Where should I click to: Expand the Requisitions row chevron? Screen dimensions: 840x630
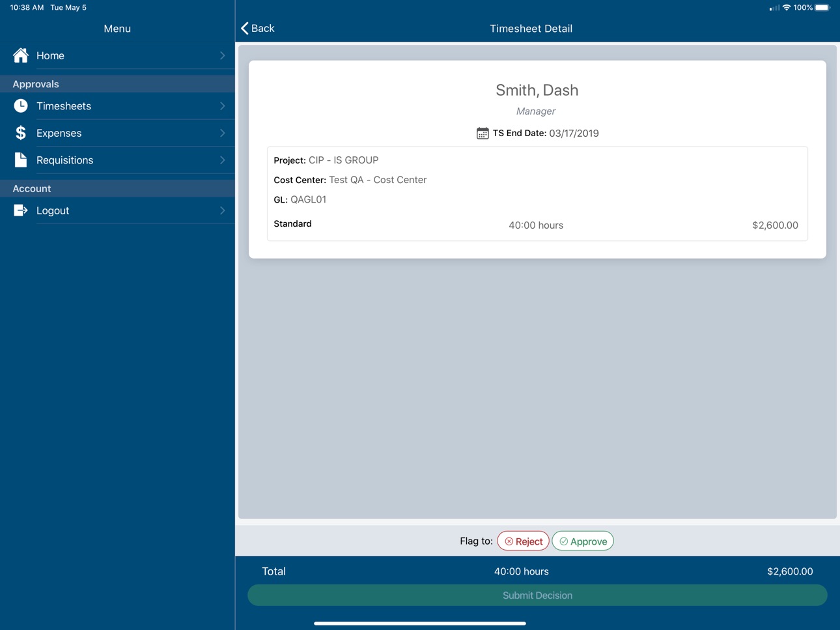(x=223, y=160)
